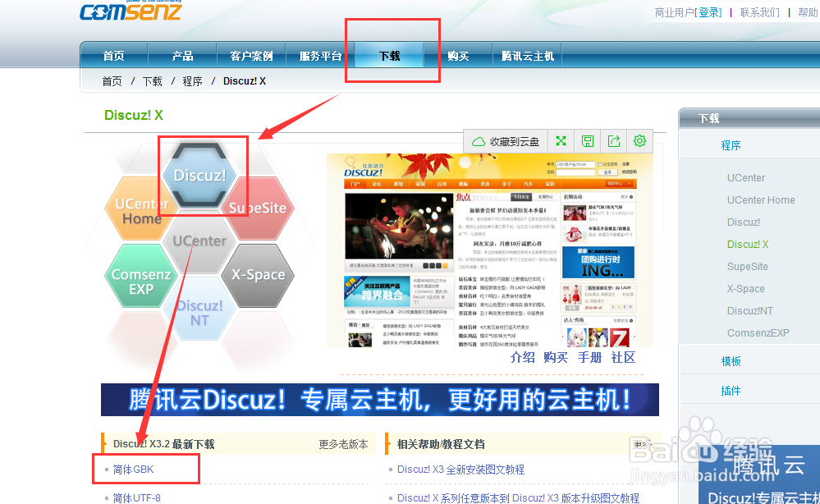Click the Discuz! site preview screenshot
Image resolution: width=820 pixels, height=504 pixels.
[489, 250]
